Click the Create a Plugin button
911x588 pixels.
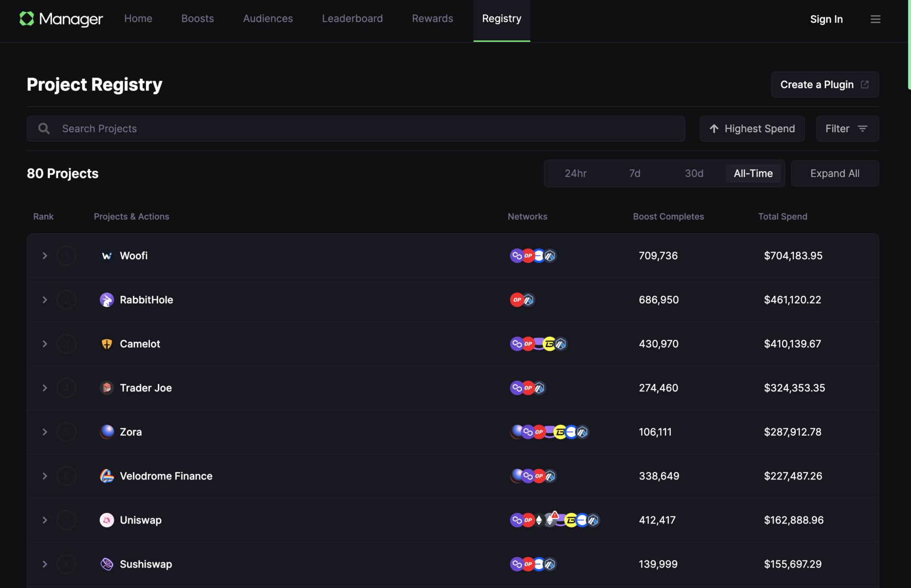coord(824,85)
